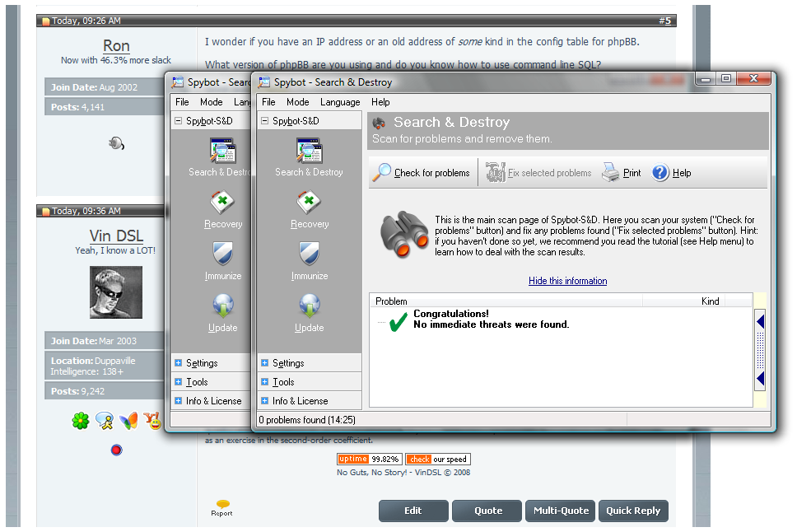Expand the Tools section
This screenshot has width=797, height=532.
point(264,382)
